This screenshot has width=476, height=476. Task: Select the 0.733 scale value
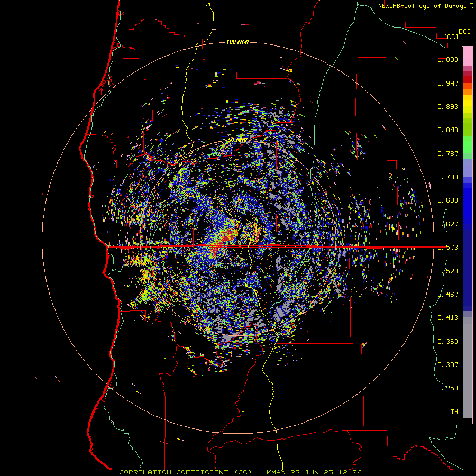448,177
